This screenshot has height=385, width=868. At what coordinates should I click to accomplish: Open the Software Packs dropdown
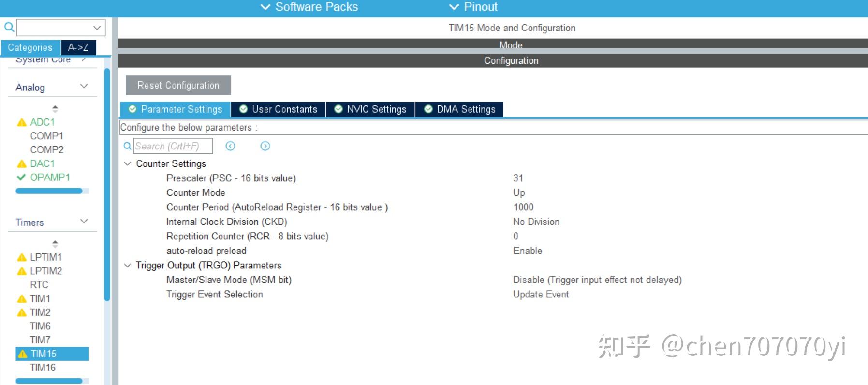pyautogui.click(x=309, y=7)
